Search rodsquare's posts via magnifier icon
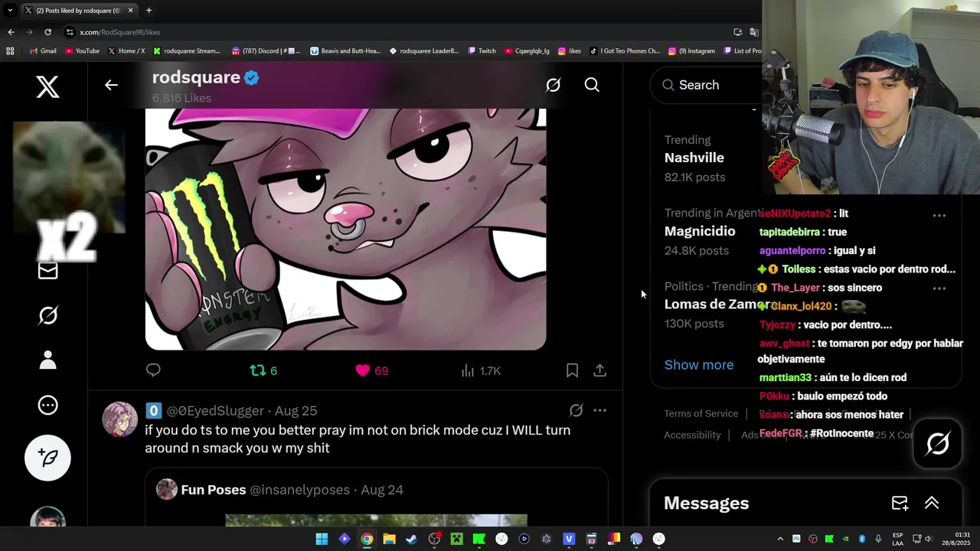Screen dimensions: 980x551 click(592, 85)
